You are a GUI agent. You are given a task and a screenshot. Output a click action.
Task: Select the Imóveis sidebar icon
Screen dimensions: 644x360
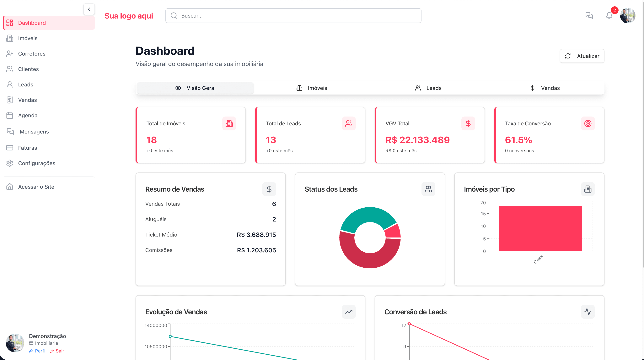10,38
